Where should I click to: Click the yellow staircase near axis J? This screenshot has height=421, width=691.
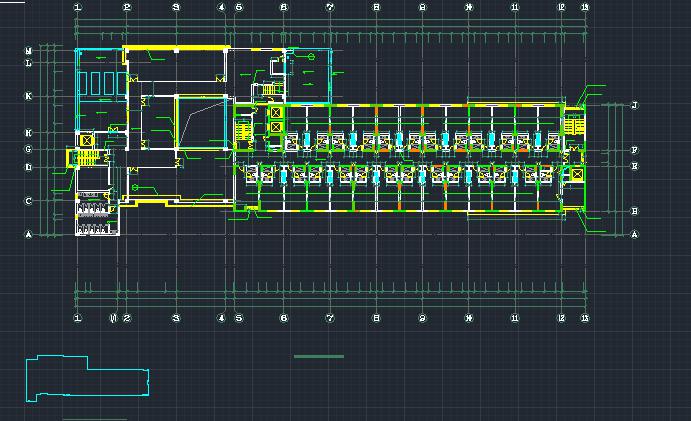[574, 124]
